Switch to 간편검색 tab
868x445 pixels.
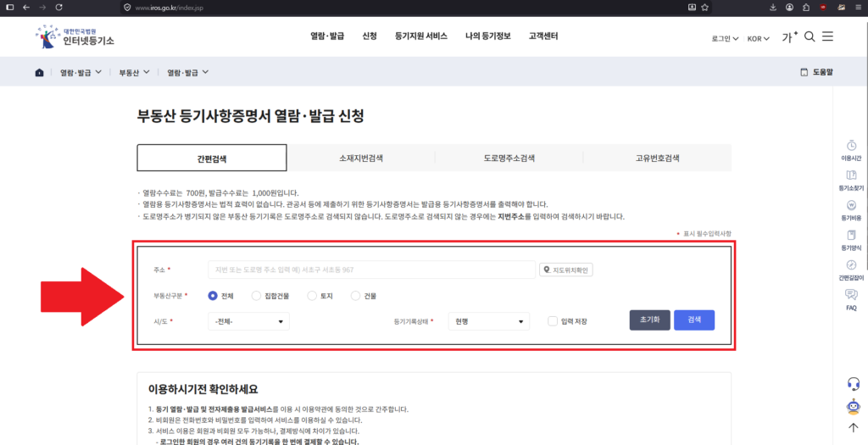212,158
